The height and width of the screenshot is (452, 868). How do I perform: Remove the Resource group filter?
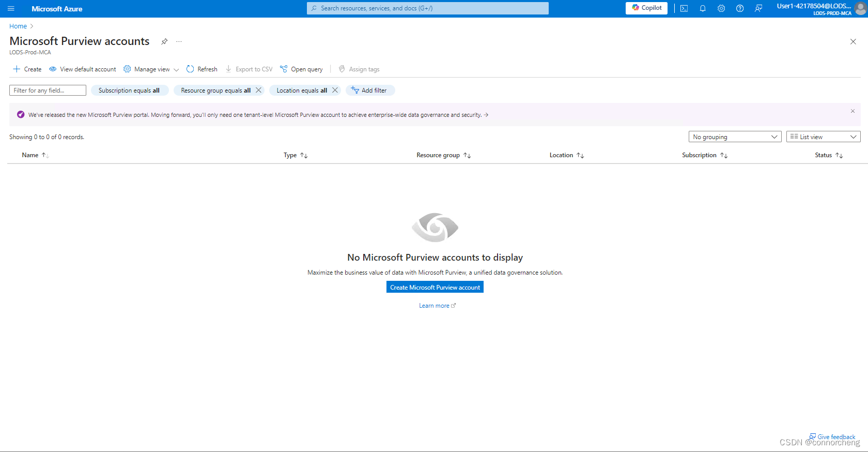[259, 91]
